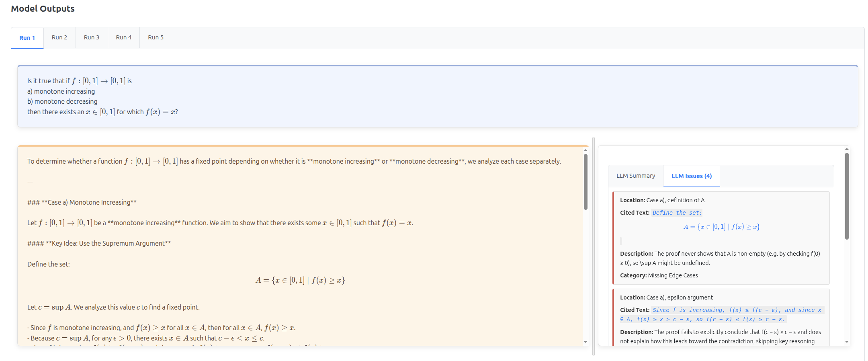Switch to the Run 1 tab
Viewport: 868px width, 361px height.
coord(27,38)
